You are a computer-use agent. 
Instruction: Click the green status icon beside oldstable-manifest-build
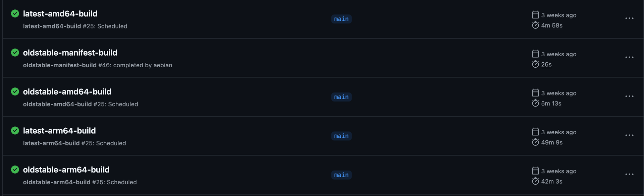(15, 53)
